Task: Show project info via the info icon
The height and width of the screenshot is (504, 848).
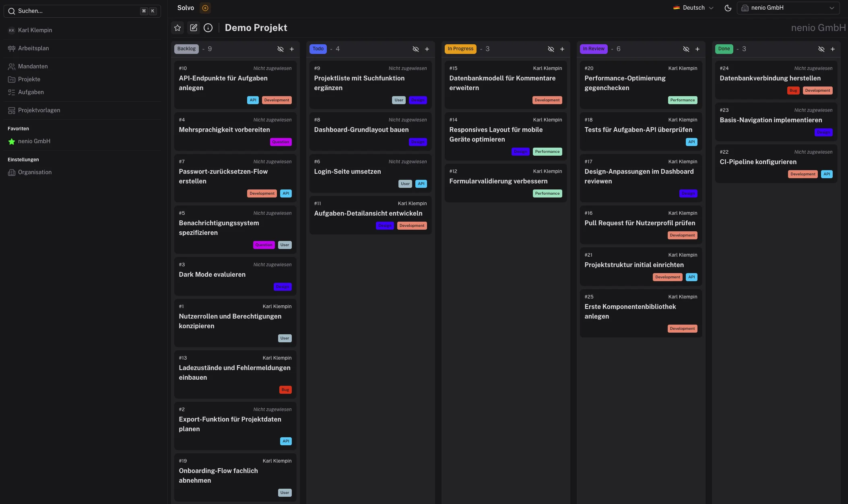Action: (208, 28)
